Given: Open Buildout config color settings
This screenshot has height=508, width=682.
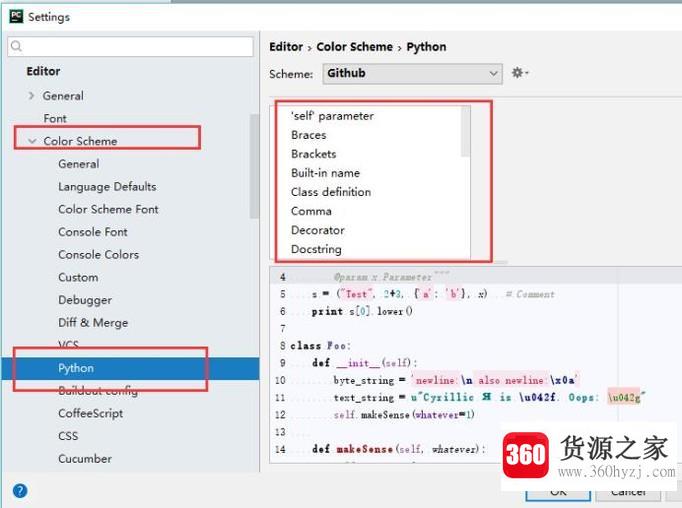Looking at the screenshot, I should (98, 391).
